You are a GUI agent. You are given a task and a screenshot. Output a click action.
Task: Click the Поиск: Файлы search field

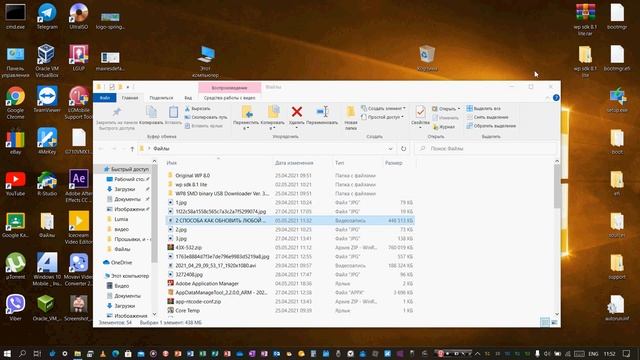487,149
